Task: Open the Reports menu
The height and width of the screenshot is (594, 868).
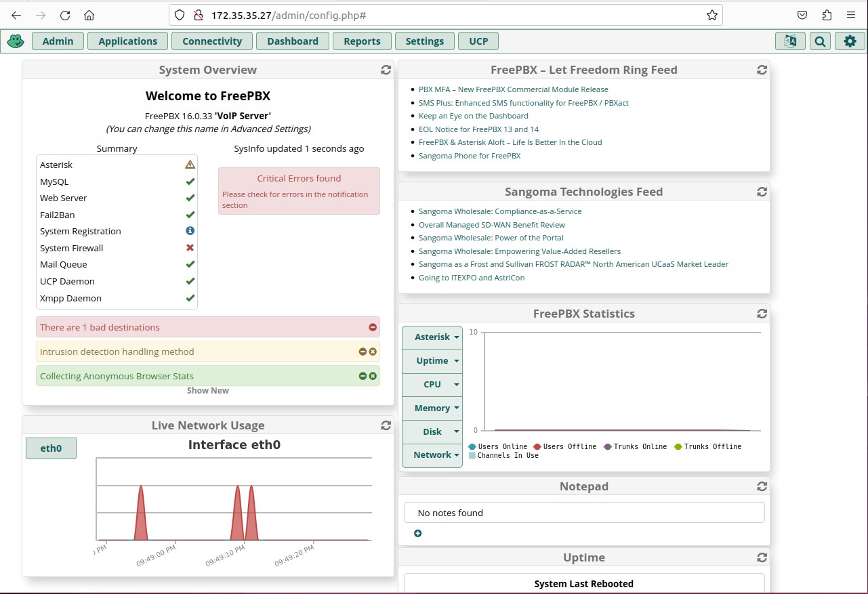Action: pyautogui.click(x=362, y=41)
